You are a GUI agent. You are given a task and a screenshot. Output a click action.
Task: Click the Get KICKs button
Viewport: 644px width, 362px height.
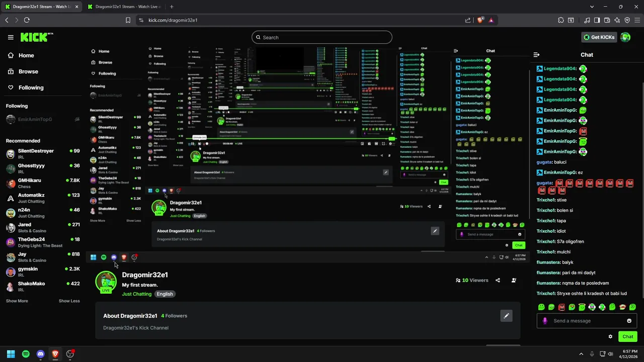(599, 37)
